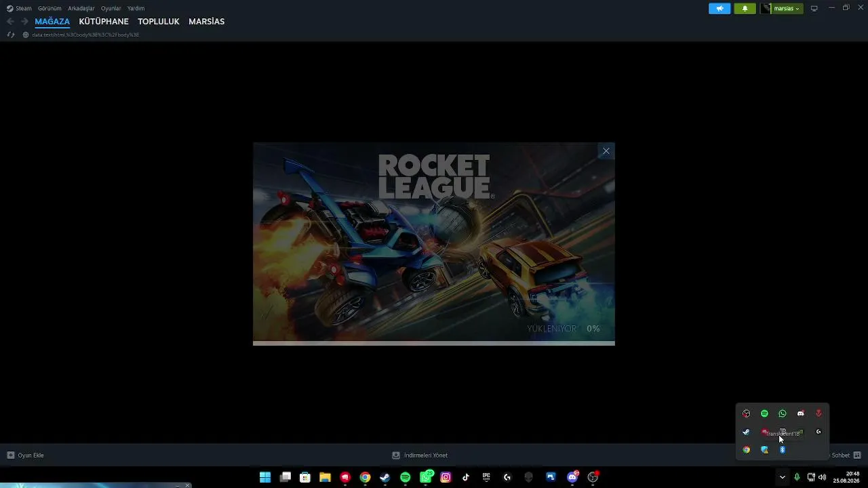Open the Windows Start menu
Screen dimensions: 868x488
point(265,477)
